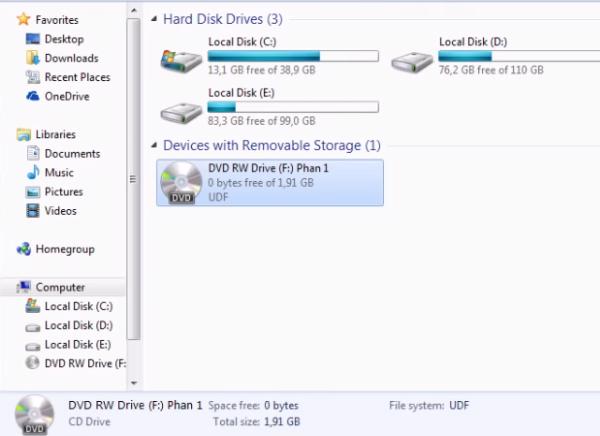Click the Local Disk (D:) capacity bar

tap(519, 56)
